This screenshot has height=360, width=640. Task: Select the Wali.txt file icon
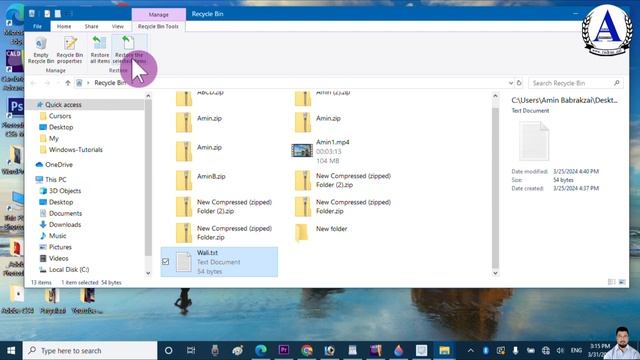(184, 262)
